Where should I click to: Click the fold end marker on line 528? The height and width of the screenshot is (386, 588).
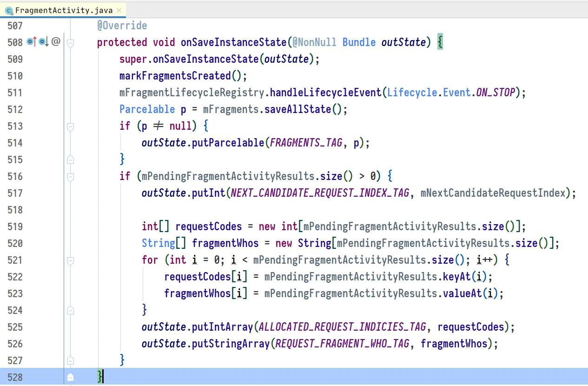pyautogui.click(x=70, y=378)
